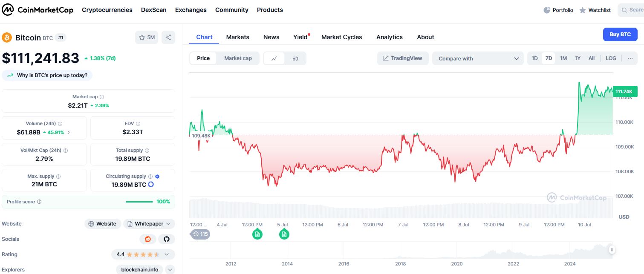Click the FDV info icon
Viewport: 644px width, 274px height.
coord(139,124)
